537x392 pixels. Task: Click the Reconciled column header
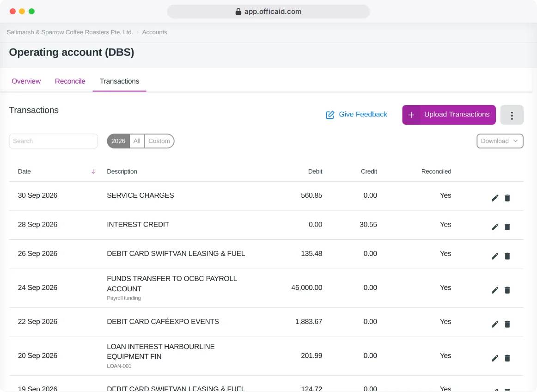click(436, 171)
